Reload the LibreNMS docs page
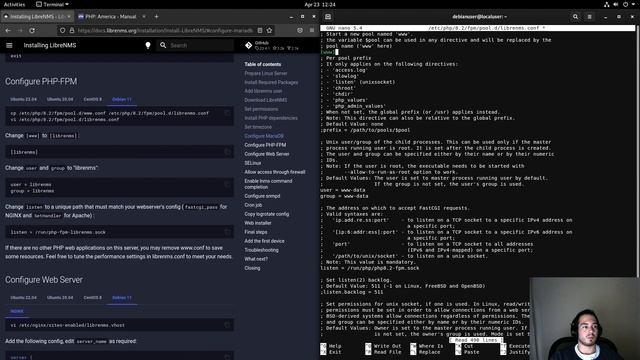This screenshot has height=360, width=640. click(32, 31)
